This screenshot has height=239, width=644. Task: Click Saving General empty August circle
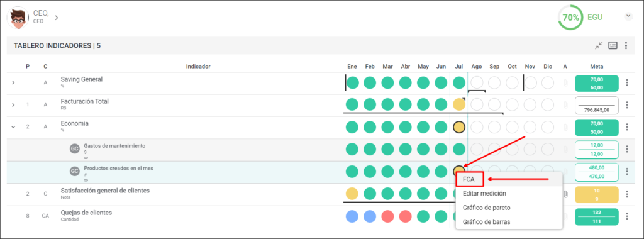[x=477, y=82]
